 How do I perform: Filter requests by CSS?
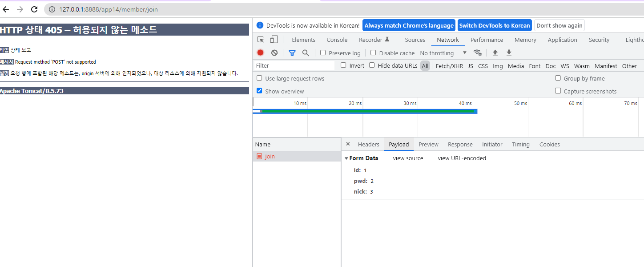(483, 66)
